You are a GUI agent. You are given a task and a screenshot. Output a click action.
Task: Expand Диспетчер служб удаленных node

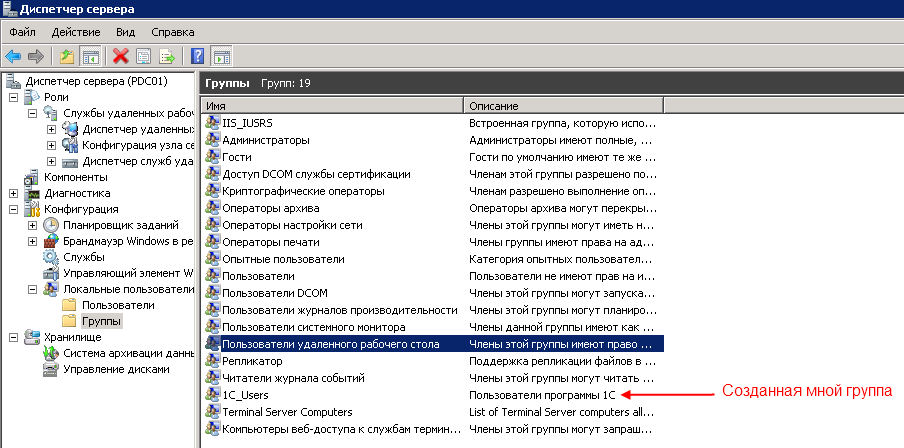point(52,161)
